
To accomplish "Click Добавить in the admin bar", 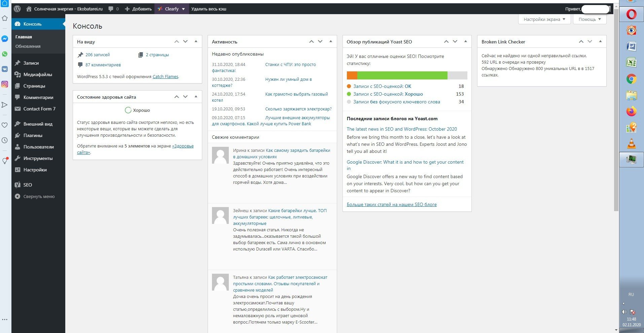I will pos(138,9).
